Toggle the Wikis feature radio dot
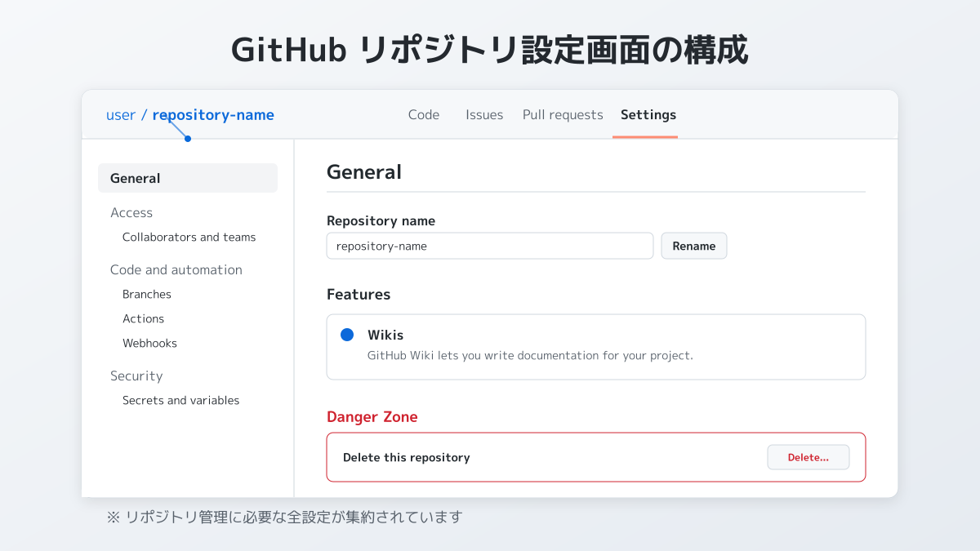This screenshot has width=980, height=551. [347, 335]
